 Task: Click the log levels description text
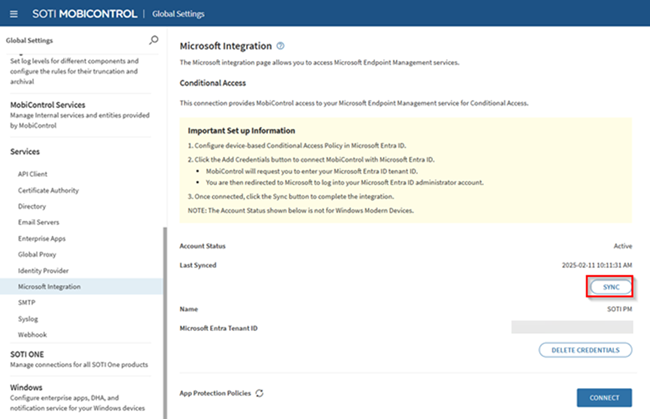click(75, 71)
